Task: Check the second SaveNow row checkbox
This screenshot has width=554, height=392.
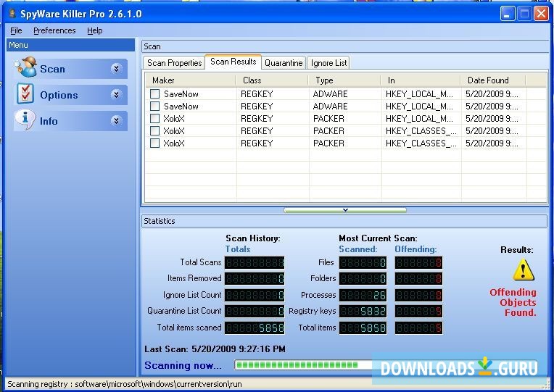Action: (x=154, y=107)
